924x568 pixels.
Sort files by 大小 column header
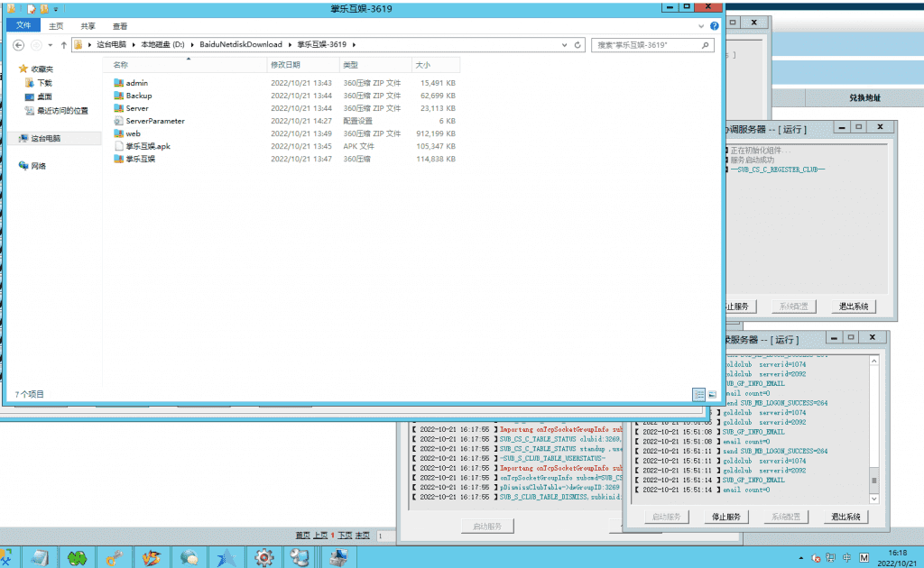point(435,65)
